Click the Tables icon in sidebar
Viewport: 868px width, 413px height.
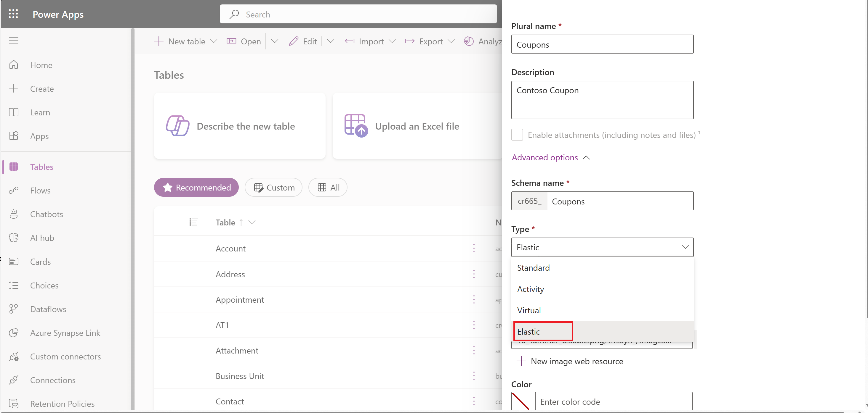[15, 167]
